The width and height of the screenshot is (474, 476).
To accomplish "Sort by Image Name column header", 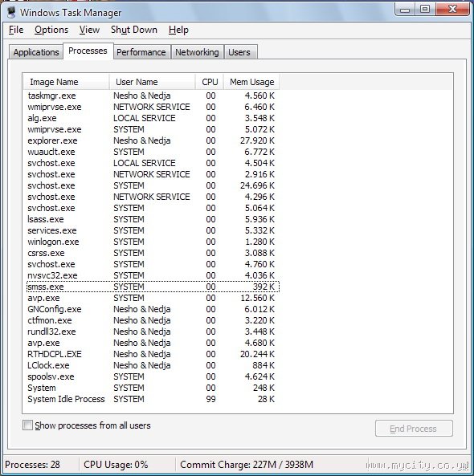I will coord(66,82).
